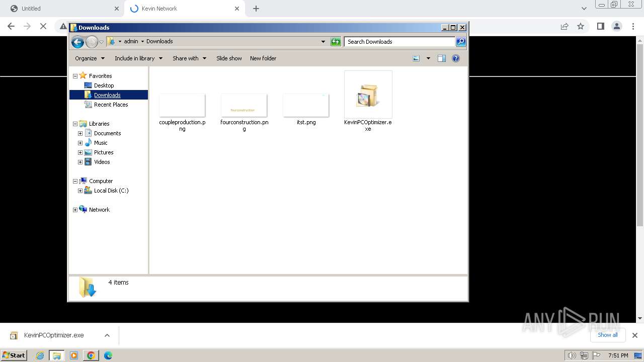Launch Internet Explorer from taskbar
This screenshot has width=644, height=362.
tap(40, 355)
